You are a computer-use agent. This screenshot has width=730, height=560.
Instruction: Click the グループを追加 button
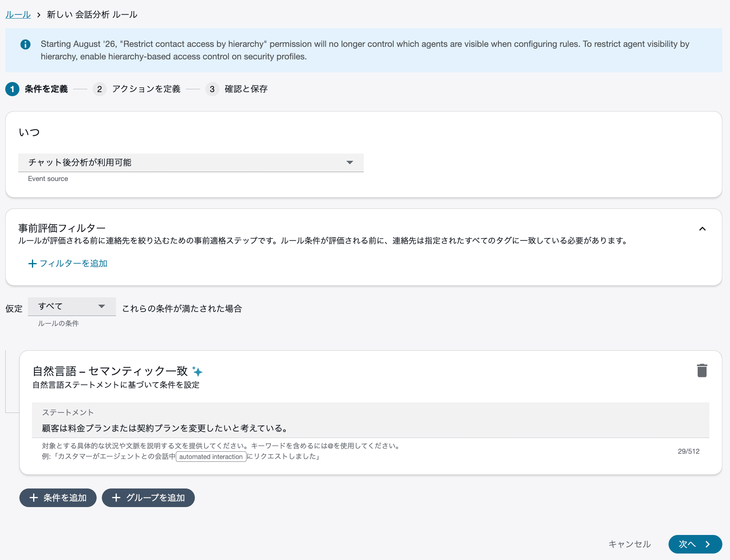pyautogui.click(x=148, y=498)
